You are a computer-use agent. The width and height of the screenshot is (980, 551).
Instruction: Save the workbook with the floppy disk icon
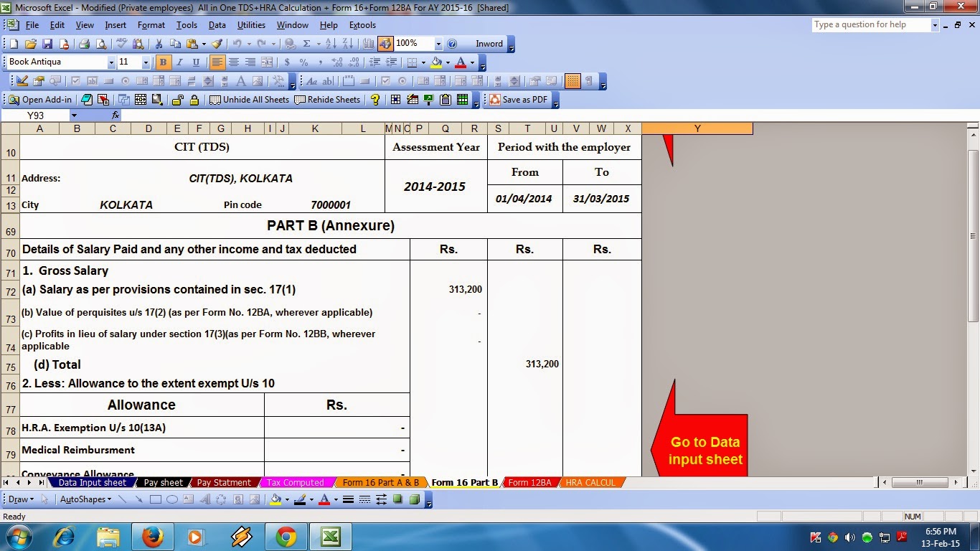pyautogui.click(x=47, y=44)
